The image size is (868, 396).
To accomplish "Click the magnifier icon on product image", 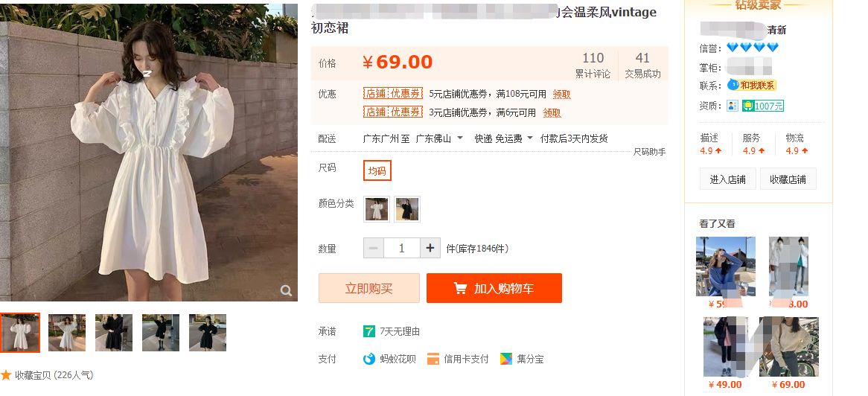I will point(286,290).
